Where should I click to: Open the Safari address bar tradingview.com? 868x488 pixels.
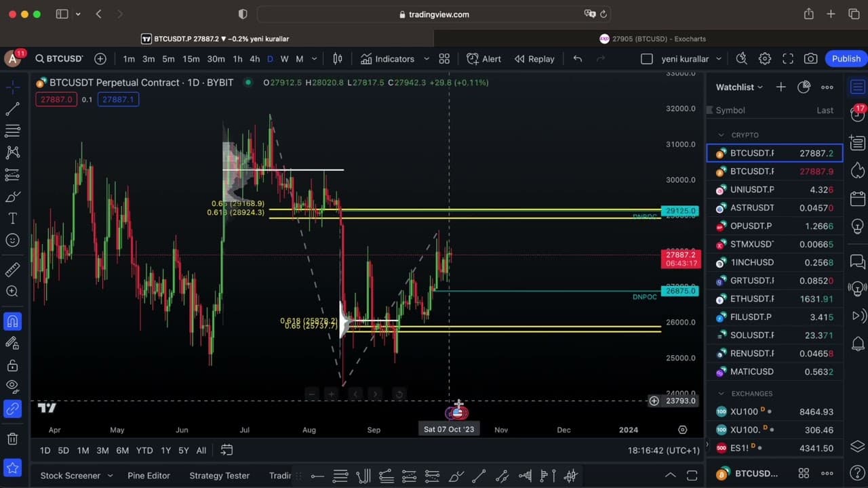pyautogui.click(x=434, y=14)
